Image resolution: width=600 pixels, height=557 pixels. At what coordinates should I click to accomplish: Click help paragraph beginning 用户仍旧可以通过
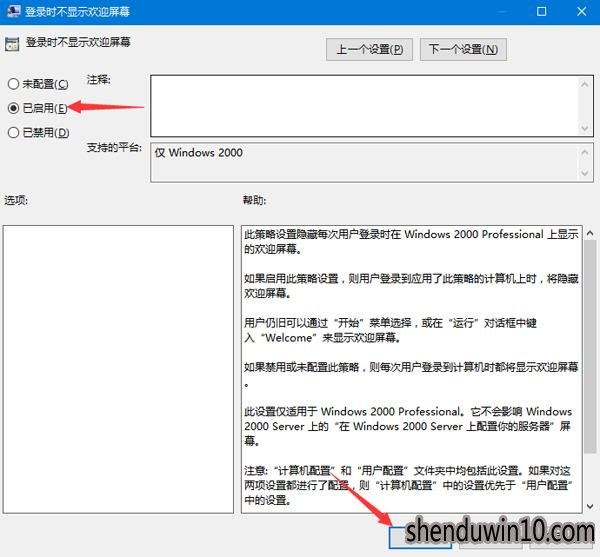coord(390,330)
